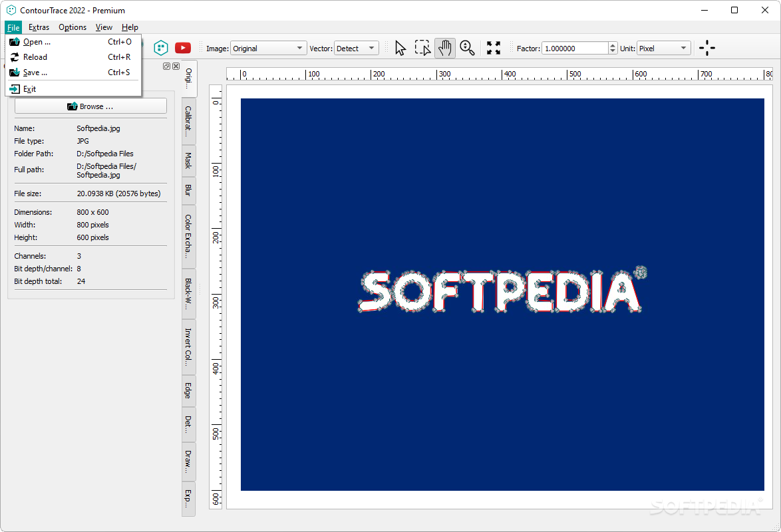This screenshot has width=781, height=532.
Task: Expand the Vector dropdown set to Detect
Action: click(x=356, y=49)
